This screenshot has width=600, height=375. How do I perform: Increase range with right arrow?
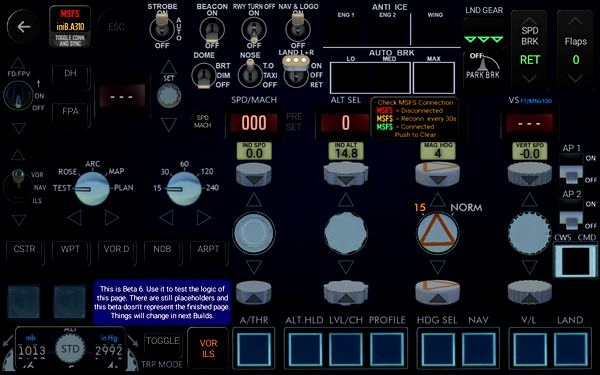coord(204,218)
